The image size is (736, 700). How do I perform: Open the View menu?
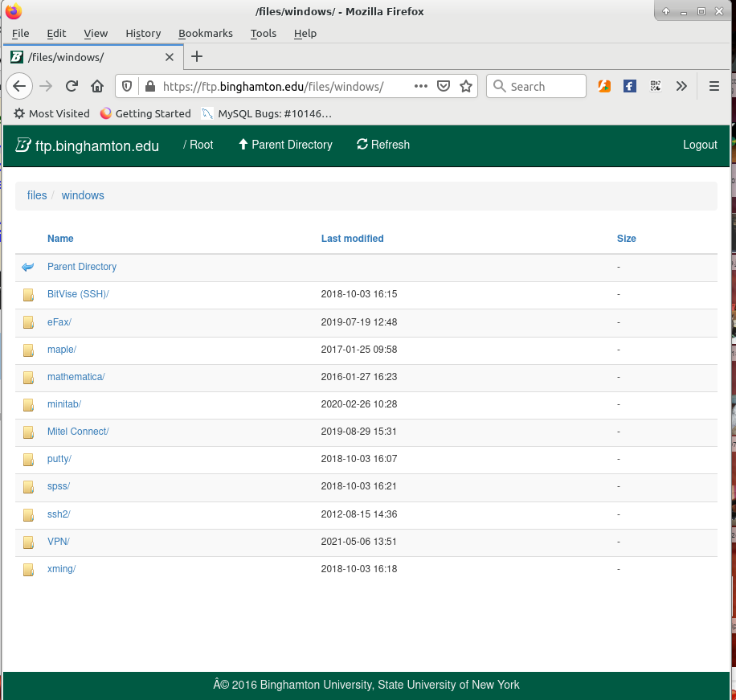click(96, 33)
